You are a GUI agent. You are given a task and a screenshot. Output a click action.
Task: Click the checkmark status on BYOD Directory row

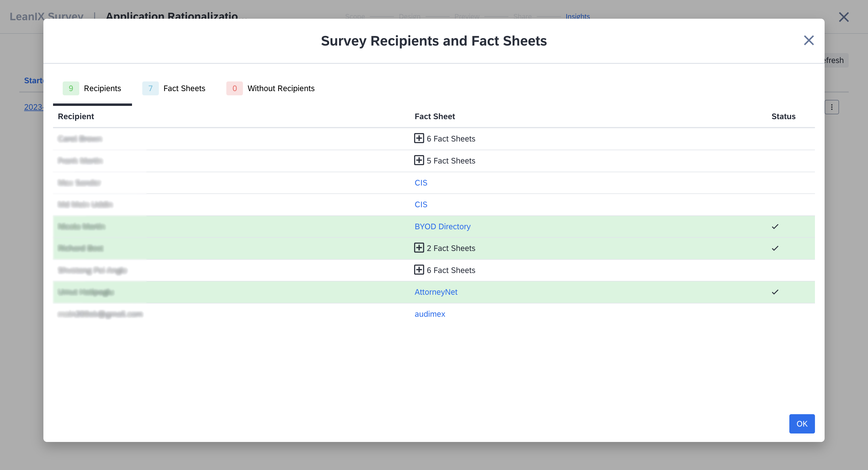click(775, 227)
